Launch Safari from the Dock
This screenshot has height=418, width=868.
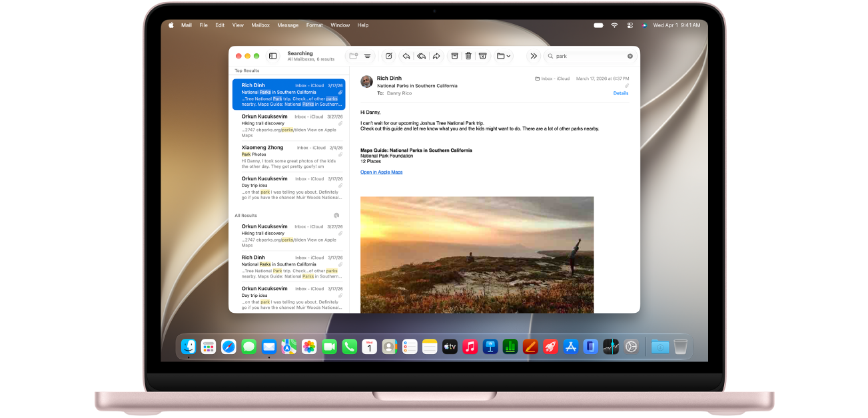(x=228, y=347)
